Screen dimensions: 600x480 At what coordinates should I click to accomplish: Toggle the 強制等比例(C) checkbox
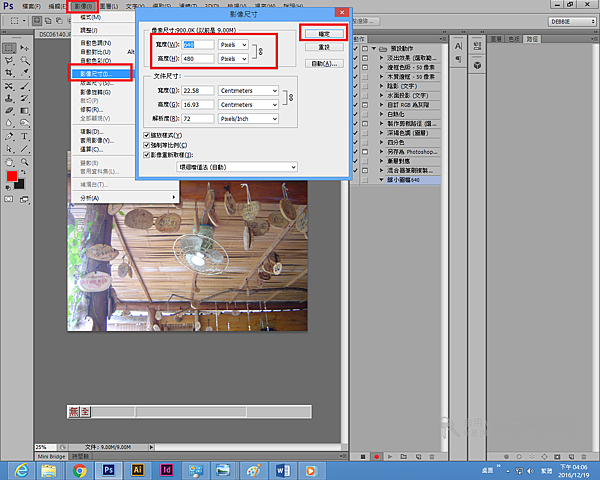pyautogui.click(x=147, y=145)
